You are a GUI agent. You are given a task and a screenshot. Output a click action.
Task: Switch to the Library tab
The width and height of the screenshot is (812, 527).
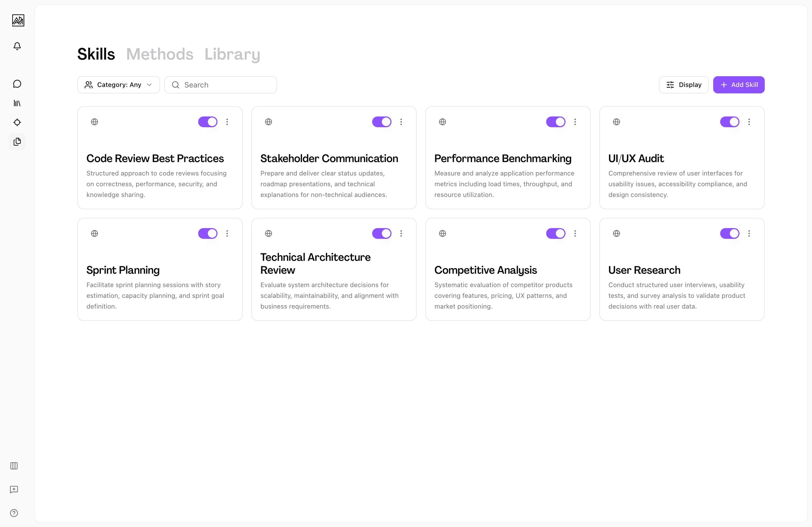click(232, 54)
